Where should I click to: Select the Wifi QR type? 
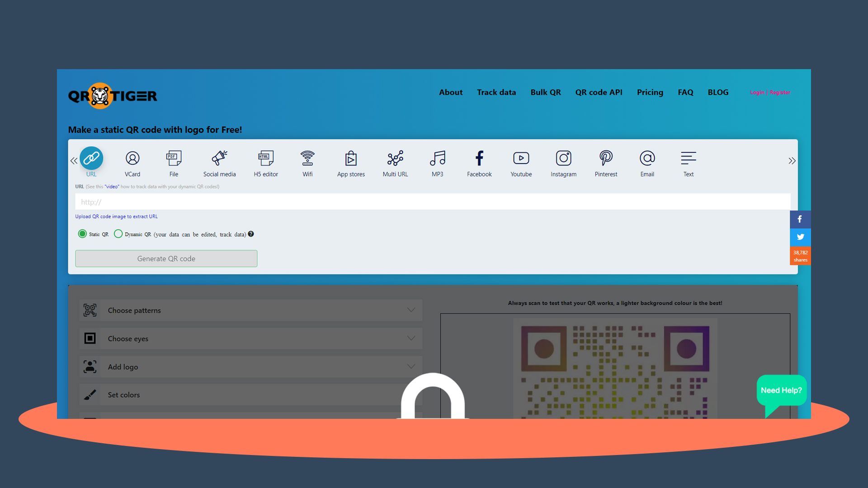point(307,158)
